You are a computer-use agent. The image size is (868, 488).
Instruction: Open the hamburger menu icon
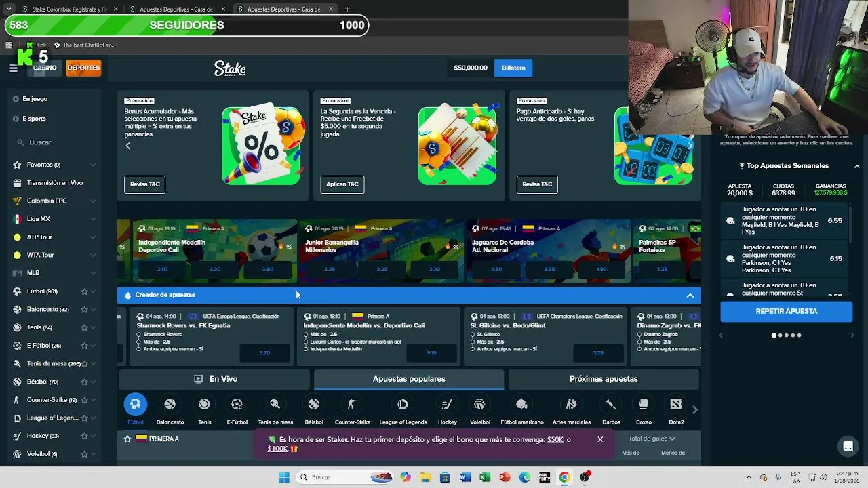coord(14,68)
